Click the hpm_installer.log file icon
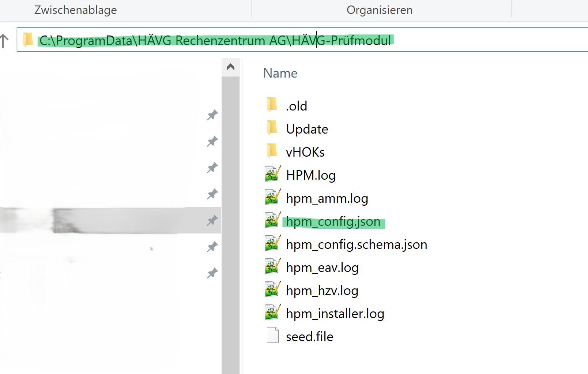 272,313
